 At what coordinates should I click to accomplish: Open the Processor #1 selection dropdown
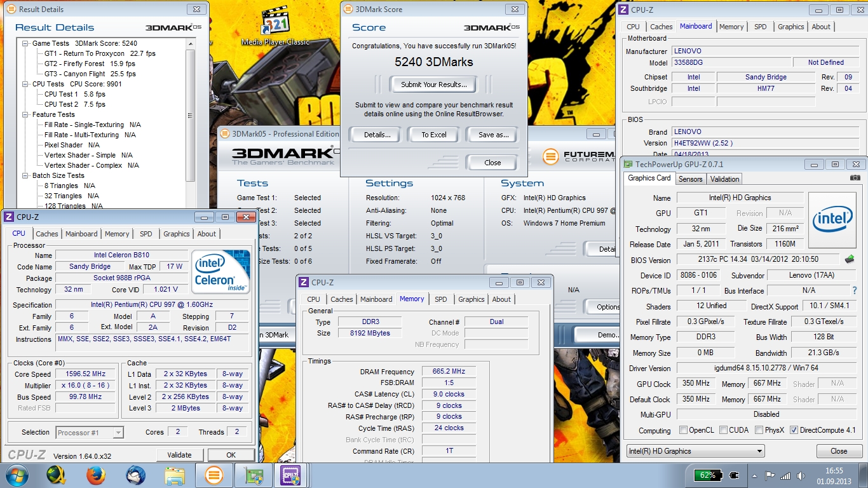tap(89, 433)
